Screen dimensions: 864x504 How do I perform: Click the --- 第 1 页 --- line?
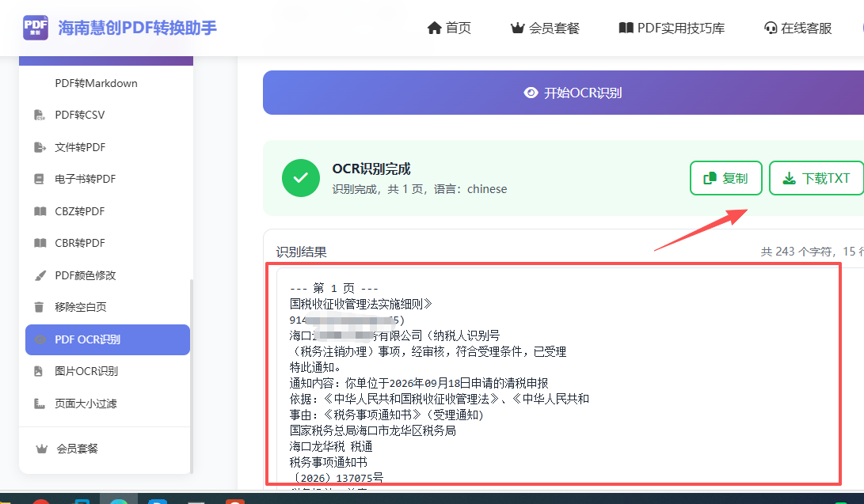click(334, 288)
